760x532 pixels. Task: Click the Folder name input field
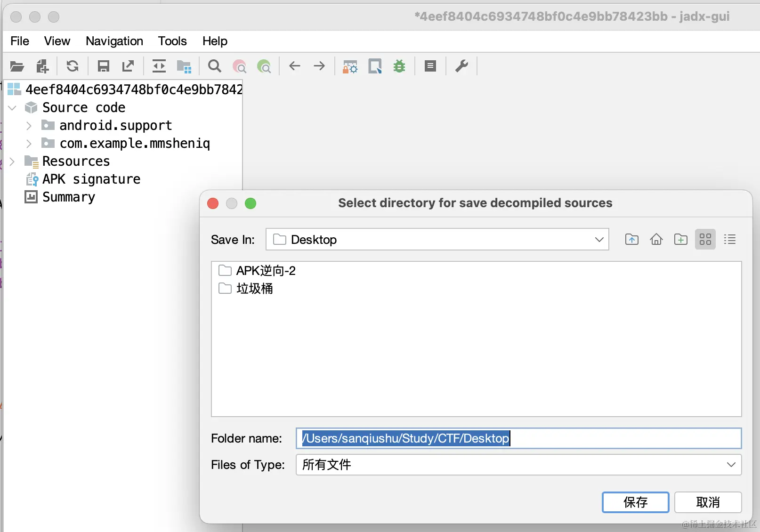518,438
